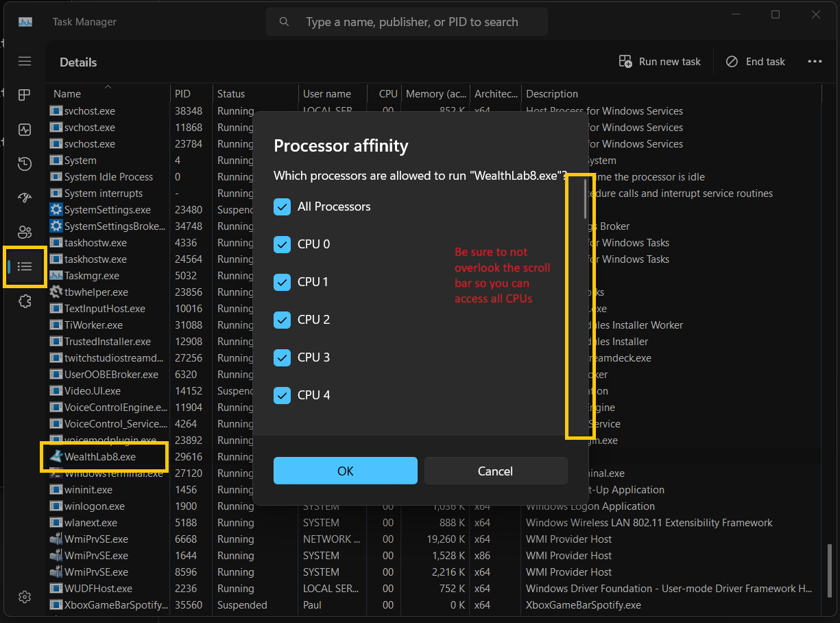Click Run new task in the toolbar
The height and width of the screenshot is (623, 840).
tap(660, 62)
